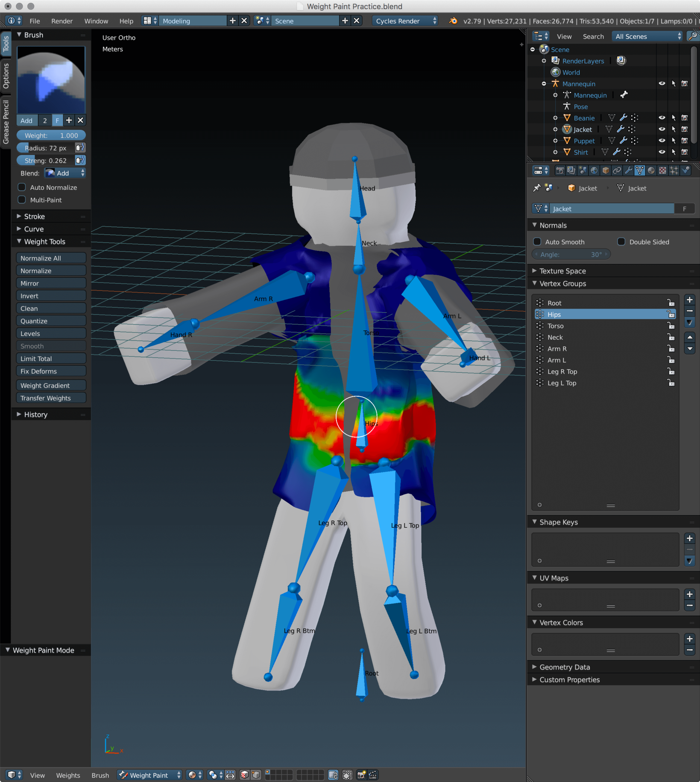Add a new shape key

pyautogui.click(x=689, y=538)
